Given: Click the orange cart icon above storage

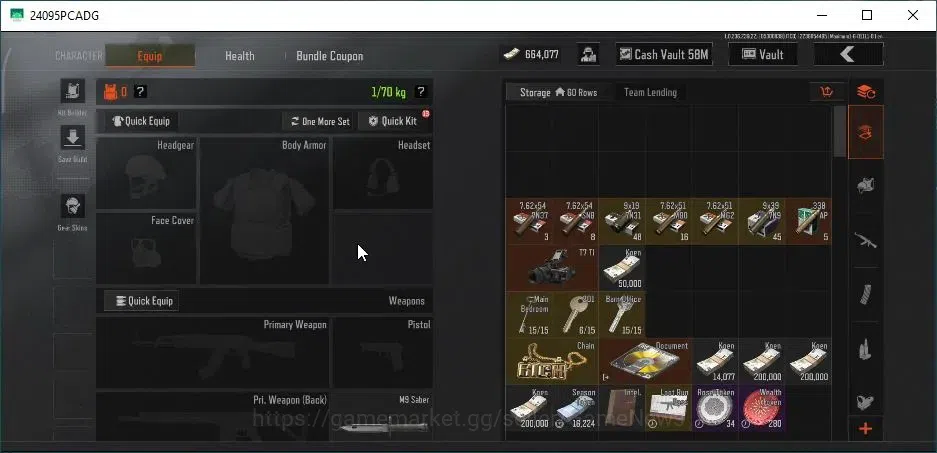Looking at the screenshot, I should click(x=827, y=92).
